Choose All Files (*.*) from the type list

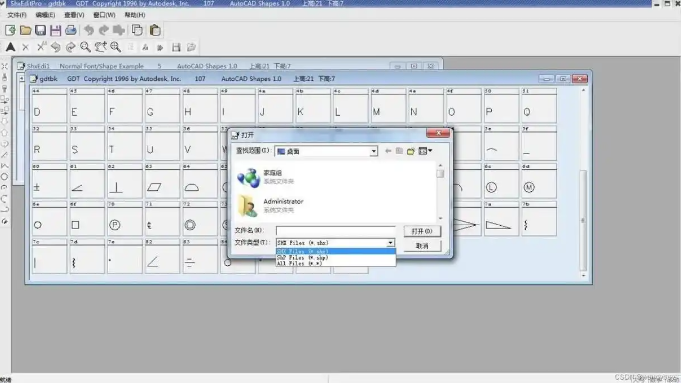coord(336,263)
